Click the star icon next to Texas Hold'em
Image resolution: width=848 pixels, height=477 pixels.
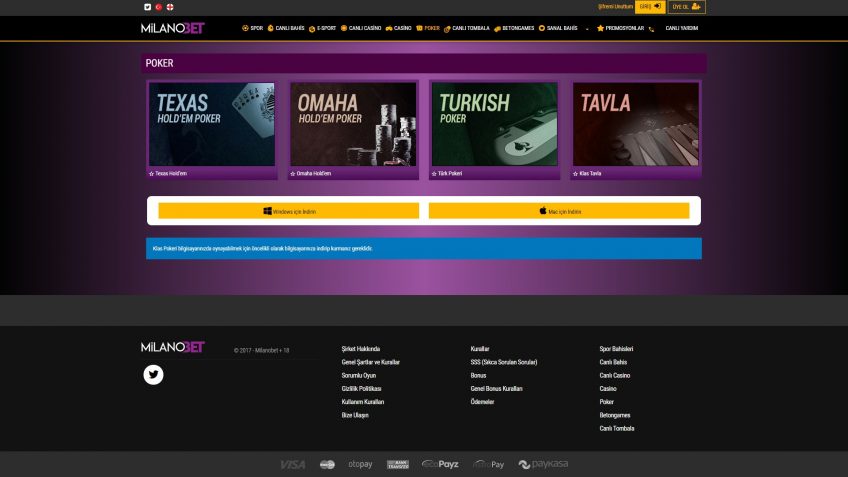pos(151,174)
